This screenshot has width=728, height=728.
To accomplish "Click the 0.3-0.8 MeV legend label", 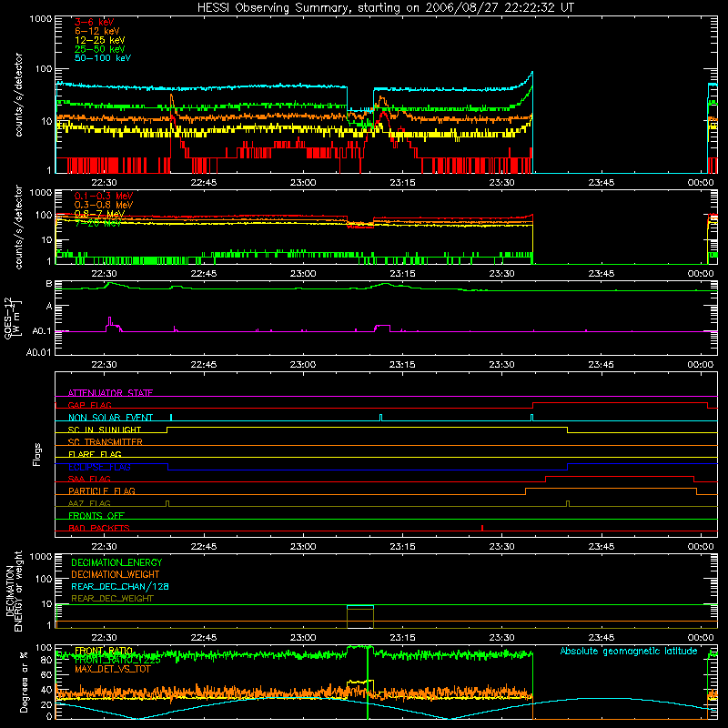I will click(104, 205).
